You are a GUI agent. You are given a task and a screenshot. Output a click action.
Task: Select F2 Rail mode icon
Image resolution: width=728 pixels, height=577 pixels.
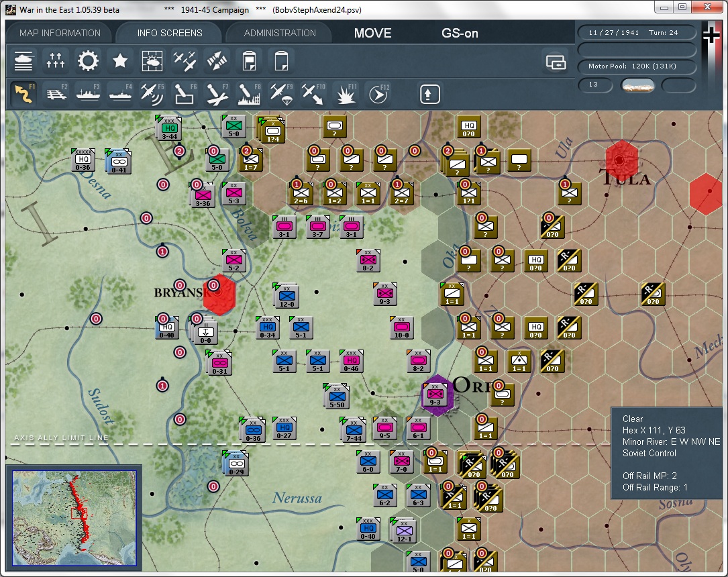click(x=55, y=94)
